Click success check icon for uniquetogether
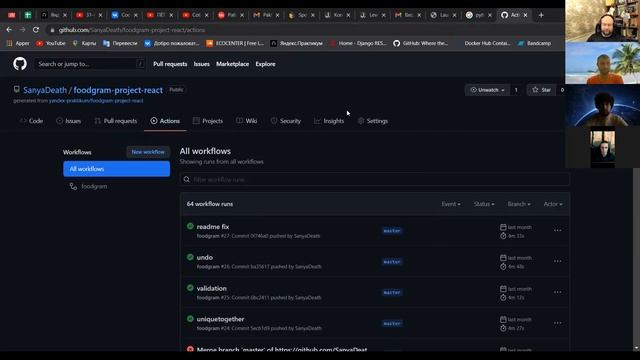This screenshot has height=360, width=640. tap(190, 319)
